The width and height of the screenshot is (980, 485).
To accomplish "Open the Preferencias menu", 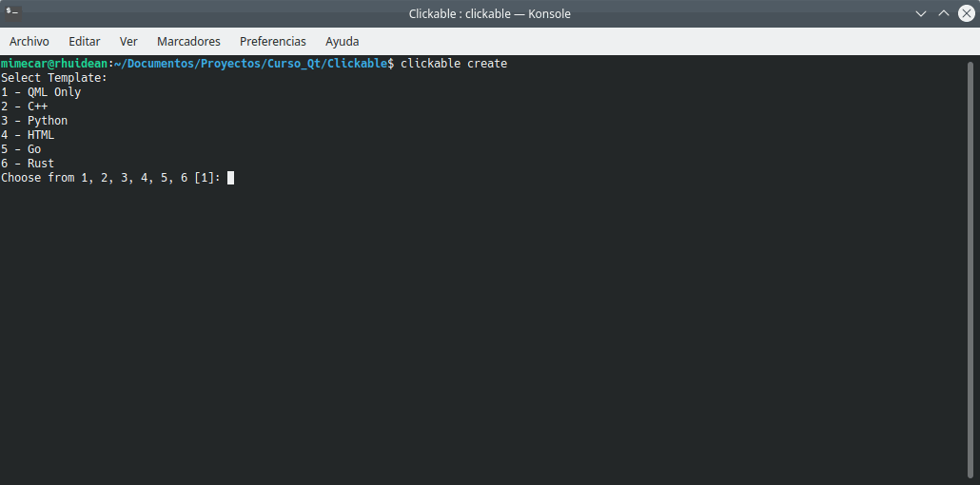I will [x=273, y=41].
